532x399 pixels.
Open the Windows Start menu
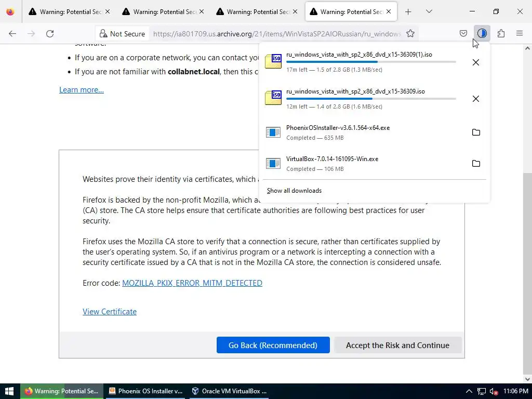pos(10,391)
